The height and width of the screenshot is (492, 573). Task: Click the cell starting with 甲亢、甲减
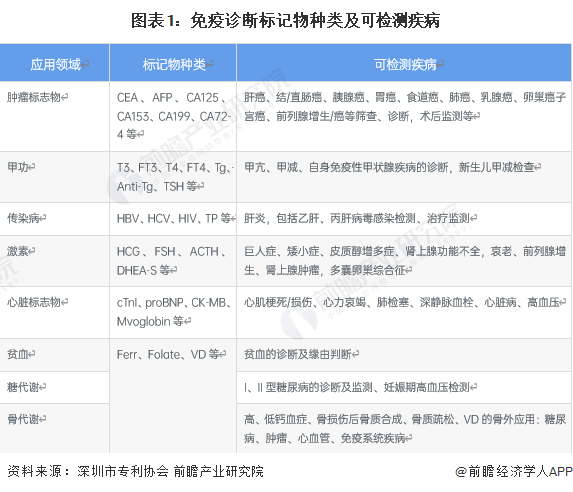point(404,177)
